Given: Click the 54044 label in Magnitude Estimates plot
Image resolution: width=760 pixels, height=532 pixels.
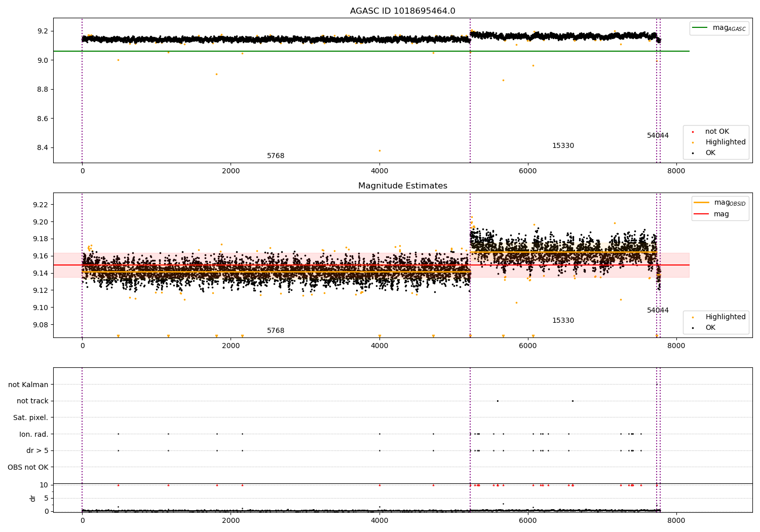Looking at the screenshot, I should click(658, 311).
